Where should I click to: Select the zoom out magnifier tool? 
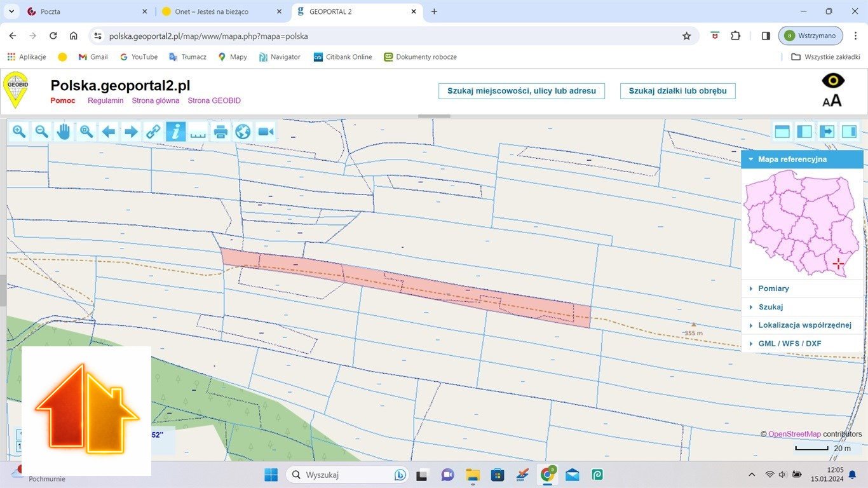click(x=41, y=132)
